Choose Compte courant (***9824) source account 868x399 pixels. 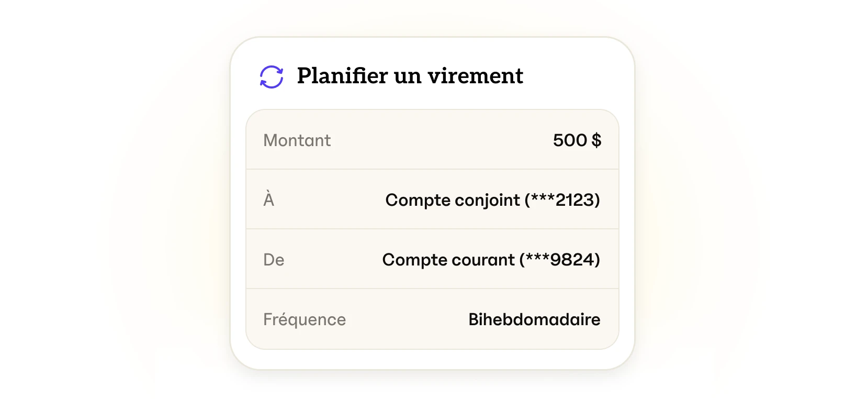(x=491, y=260)
